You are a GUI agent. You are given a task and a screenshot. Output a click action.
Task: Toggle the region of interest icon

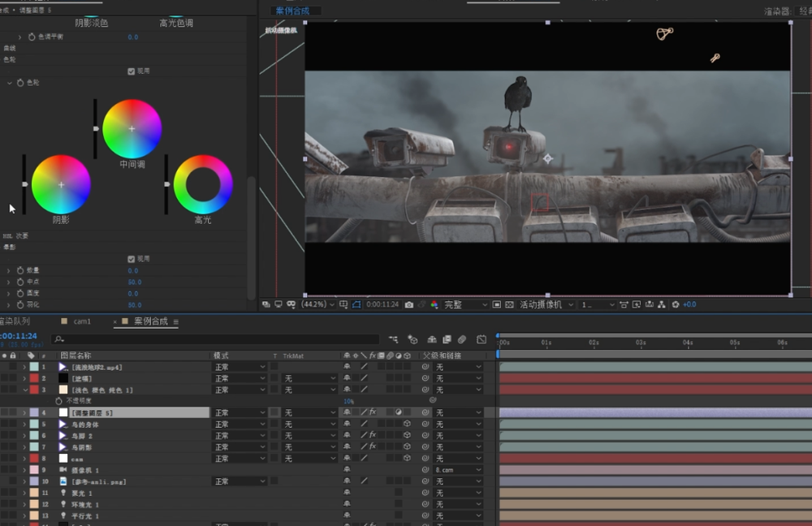click(497, 304)
